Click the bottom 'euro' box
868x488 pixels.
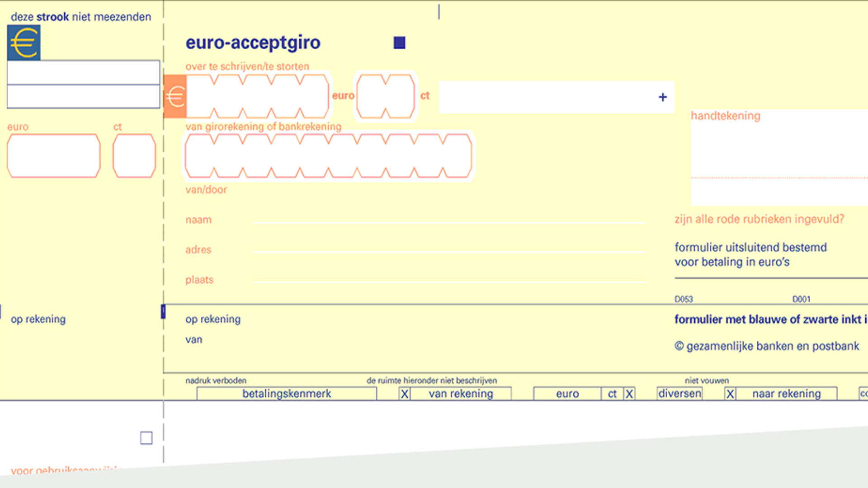pyautogui.click(x=567, y=394)
